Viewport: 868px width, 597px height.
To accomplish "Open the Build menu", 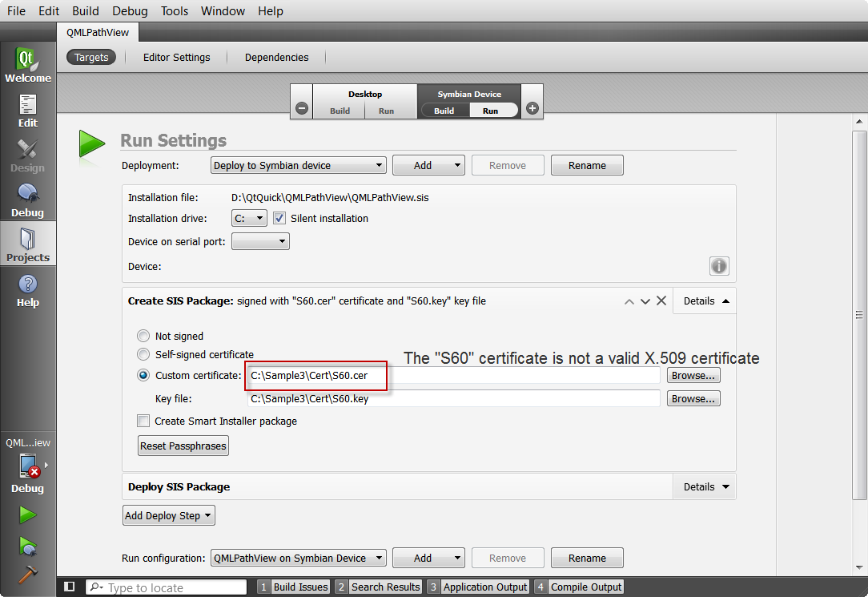I will pos(85,11).
